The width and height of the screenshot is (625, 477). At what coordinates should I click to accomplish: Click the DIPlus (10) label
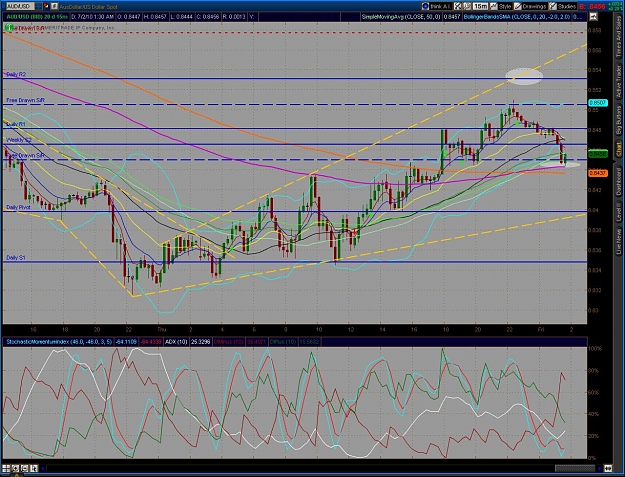tap(284, 342)
